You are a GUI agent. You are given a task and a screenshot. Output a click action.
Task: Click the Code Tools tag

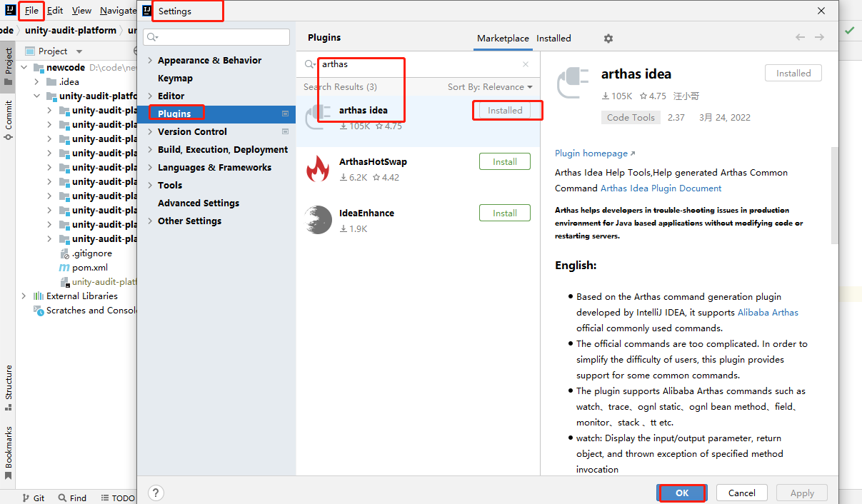[631, 118]
